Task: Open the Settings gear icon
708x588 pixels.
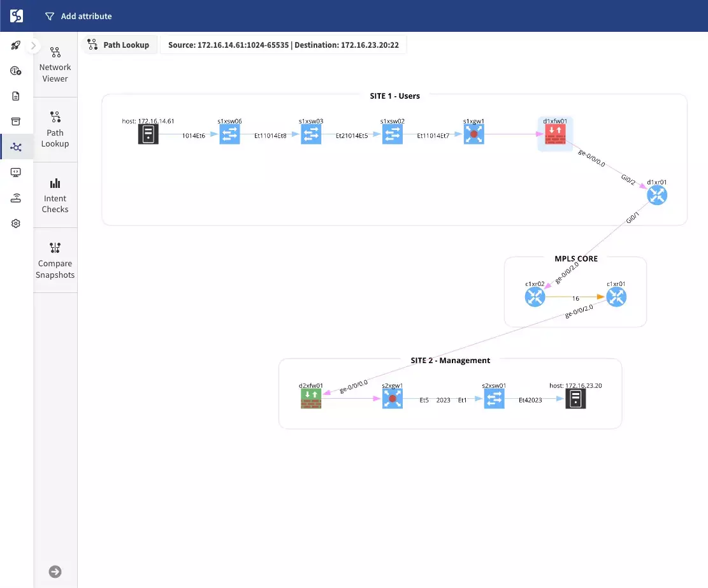Action: tap(15, 223)
